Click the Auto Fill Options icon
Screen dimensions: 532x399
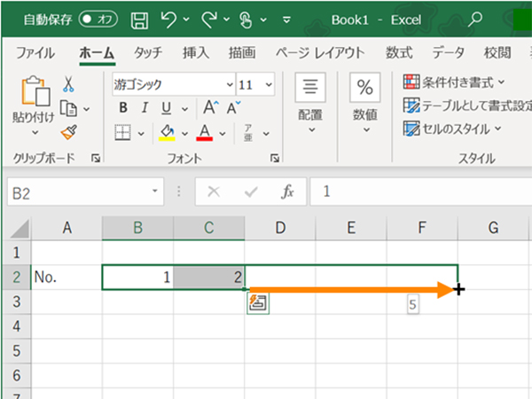(258, 303)
